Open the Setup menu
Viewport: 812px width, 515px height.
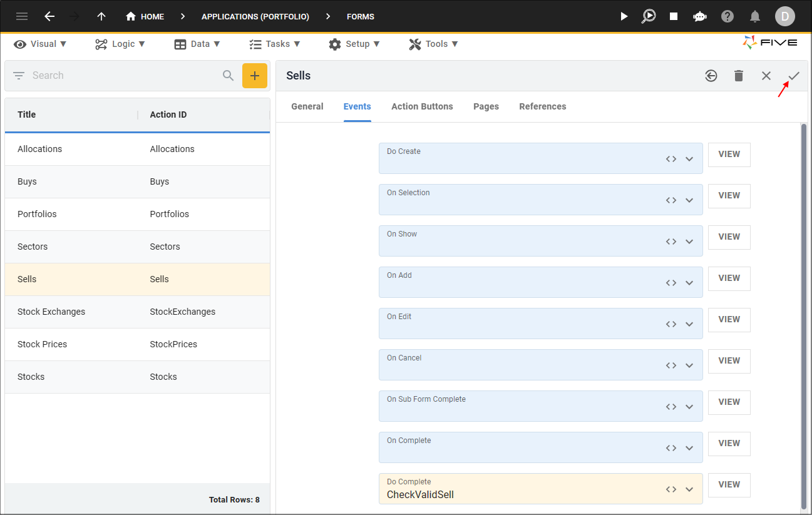354,44
